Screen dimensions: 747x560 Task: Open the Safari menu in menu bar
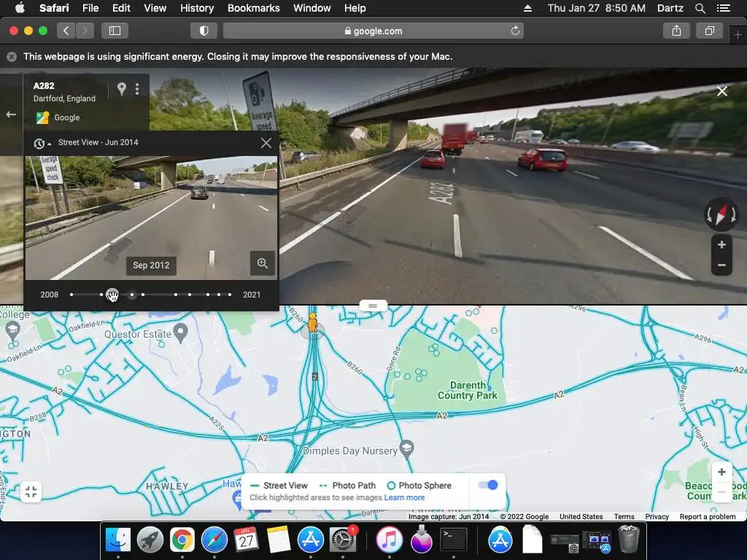point(54,8)
